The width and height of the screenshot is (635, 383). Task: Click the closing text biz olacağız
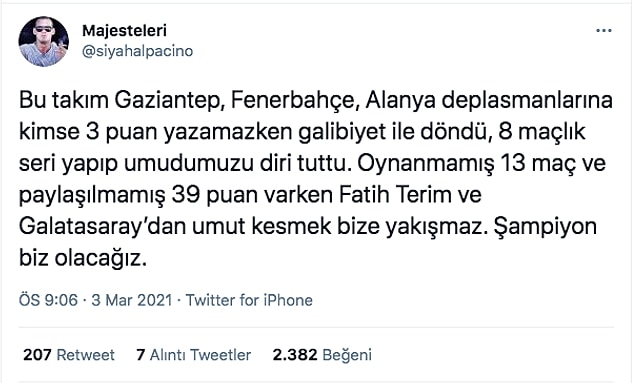83,259
